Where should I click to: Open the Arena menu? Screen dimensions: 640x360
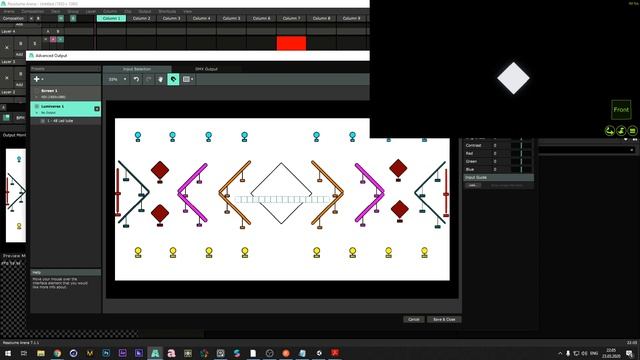(9, 11)
